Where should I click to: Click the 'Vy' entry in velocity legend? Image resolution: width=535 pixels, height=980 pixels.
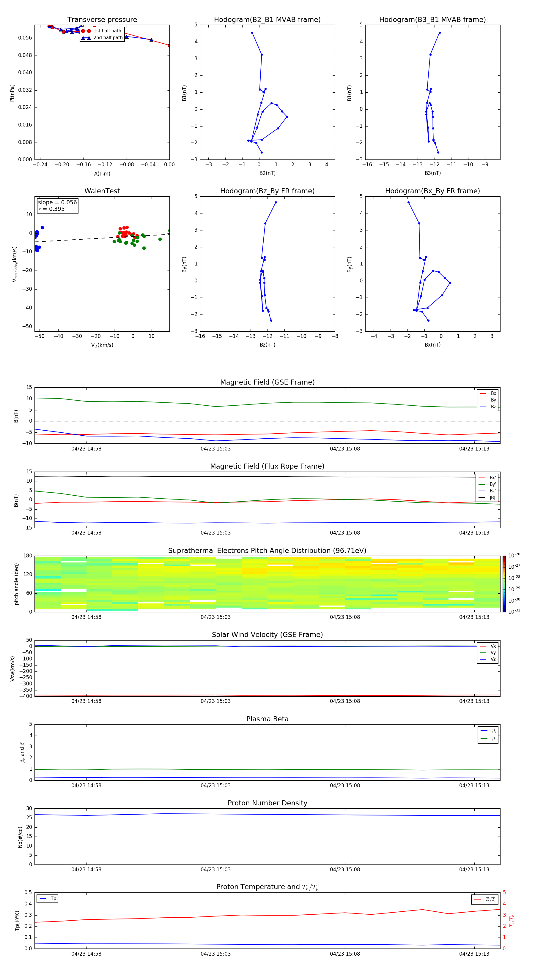[488, 653]
